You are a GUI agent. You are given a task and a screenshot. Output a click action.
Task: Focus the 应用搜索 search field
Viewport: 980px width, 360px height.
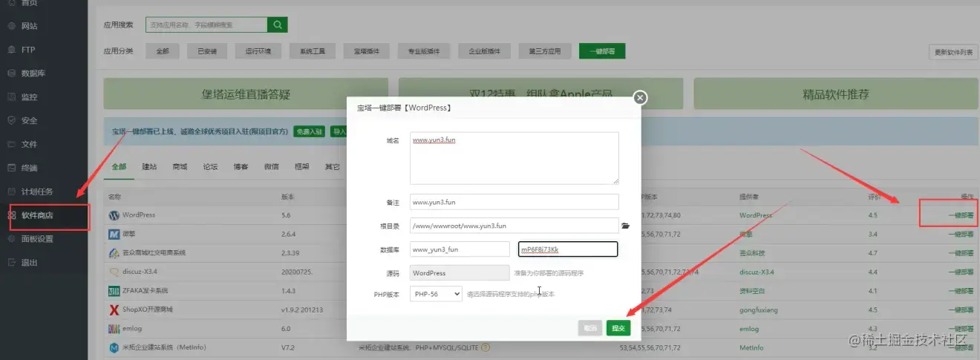tap(206, 24)
